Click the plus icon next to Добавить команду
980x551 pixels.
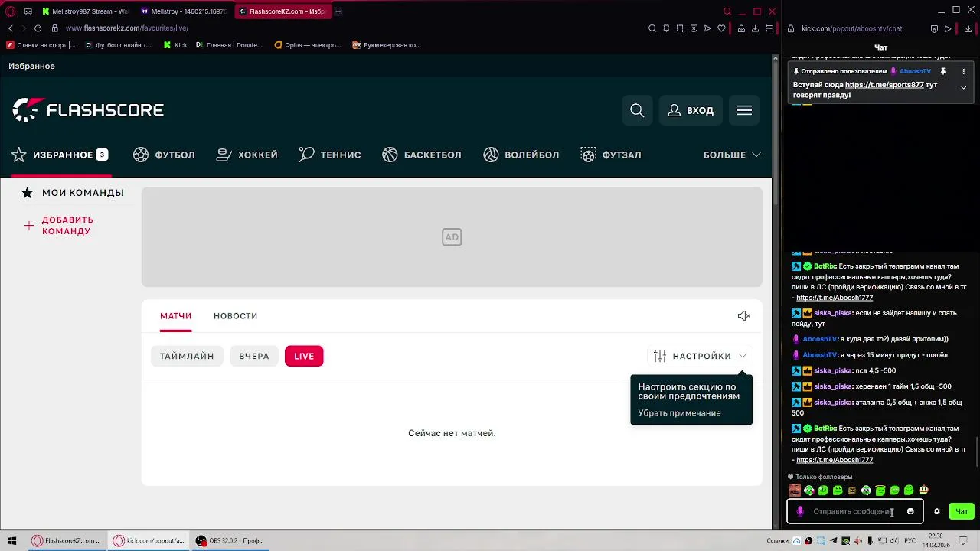click(28, 226)
